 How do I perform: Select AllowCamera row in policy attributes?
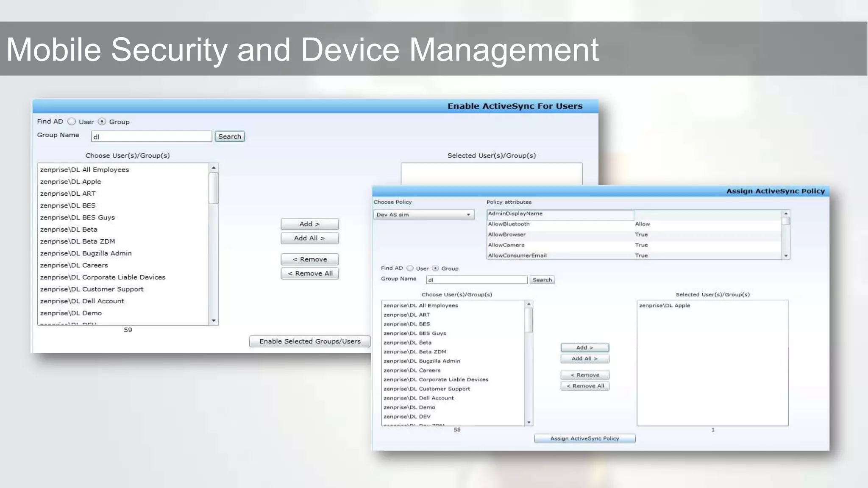[506, 245]
